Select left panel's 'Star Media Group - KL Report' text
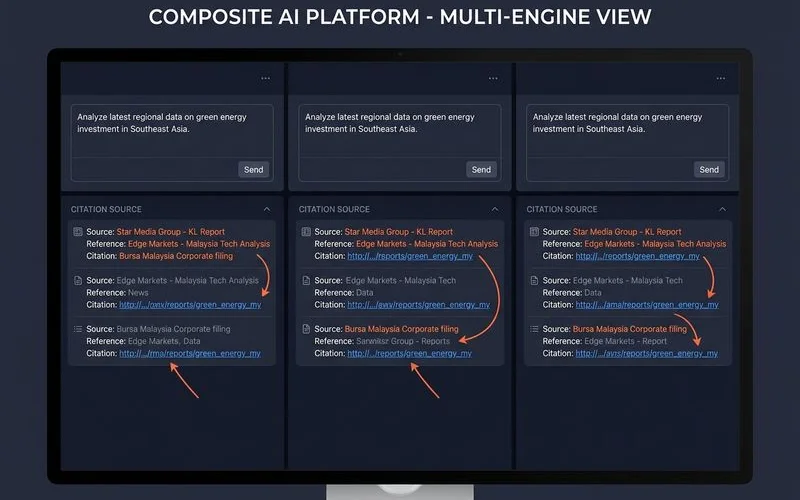800x500 pixels. tap(170, 232)
